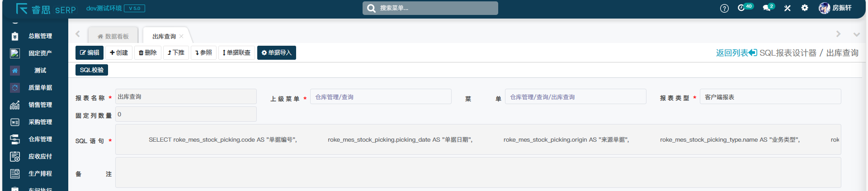Click the 删除 trash button
The image size is (868, 191).
point(148,53)
